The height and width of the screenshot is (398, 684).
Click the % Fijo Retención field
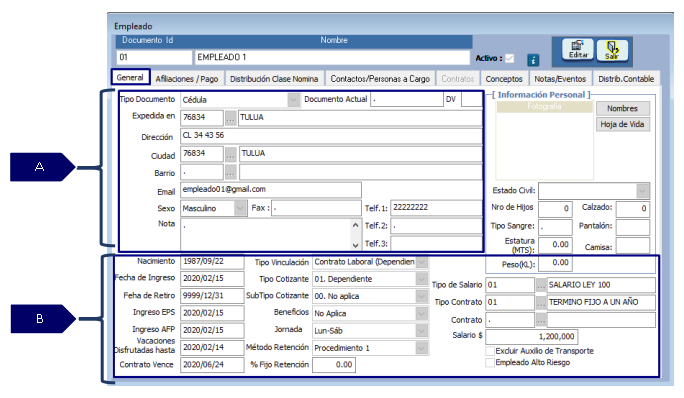(x=334, y=365)
